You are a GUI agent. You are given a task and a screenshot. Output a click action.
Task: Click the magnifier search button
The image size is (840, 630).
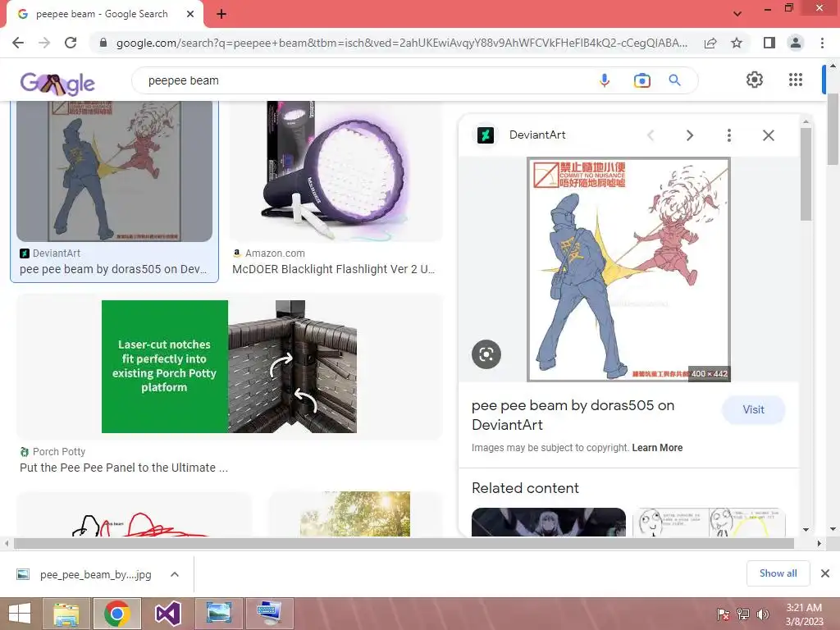(674, 80)
